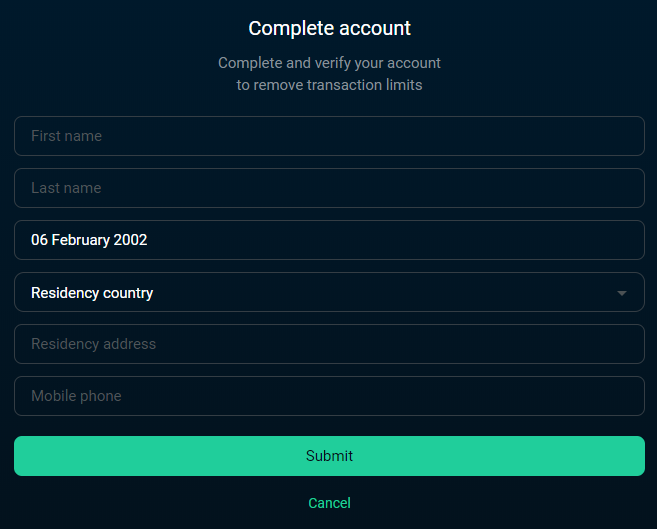Expand the Residency country dropdown arrow
This screenshot has width=657, height=529.
click(x=622, y=293)
